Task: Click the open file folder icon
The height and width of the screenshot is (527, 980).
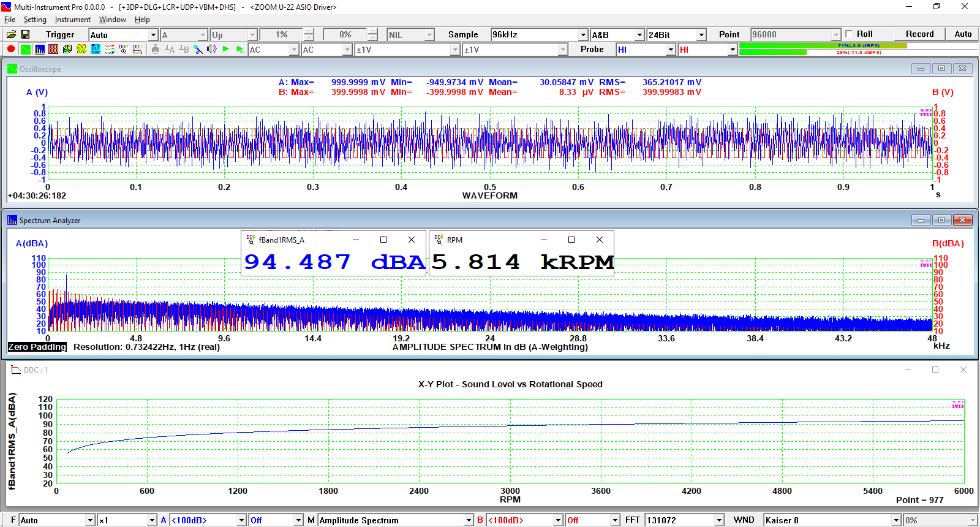Action: click(x=11, y=34)
